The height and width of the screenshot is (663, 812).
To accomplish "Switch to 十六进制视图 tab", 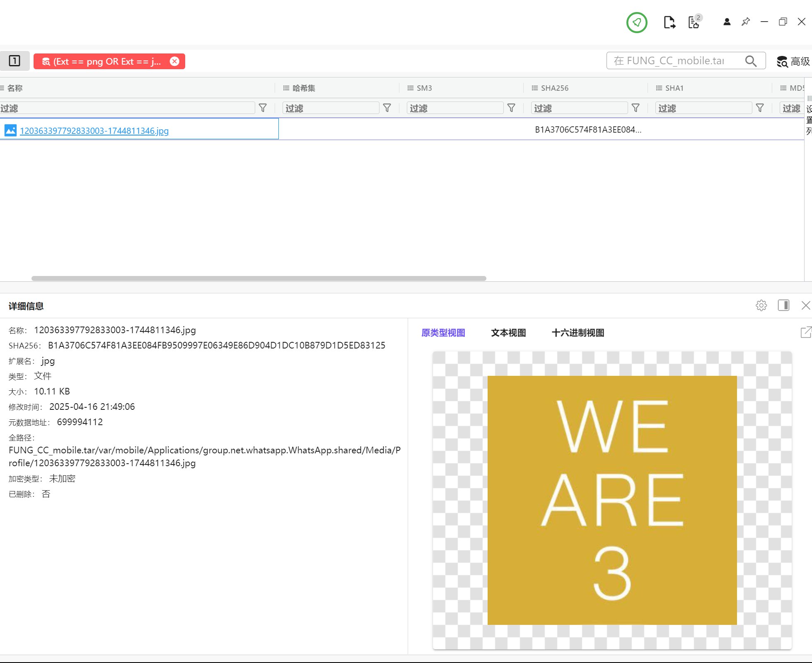I will 578,333.
